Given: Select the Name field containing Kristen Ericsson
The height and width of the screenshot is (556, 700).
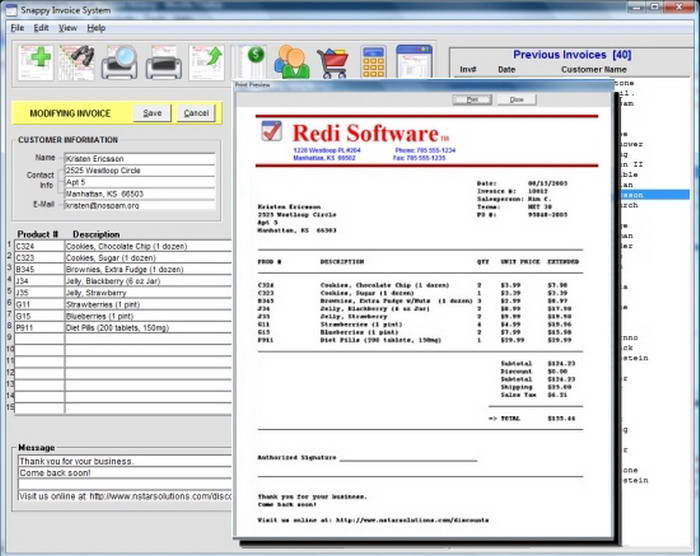Looking at the screenshot, I should click(x=139, y=158).
